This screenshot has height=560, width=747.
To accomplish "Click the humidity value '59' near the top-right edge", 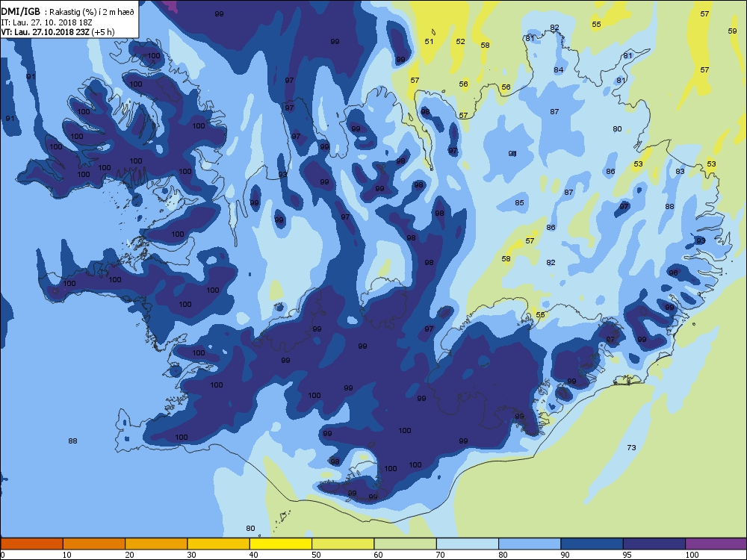I will (733, 31).
